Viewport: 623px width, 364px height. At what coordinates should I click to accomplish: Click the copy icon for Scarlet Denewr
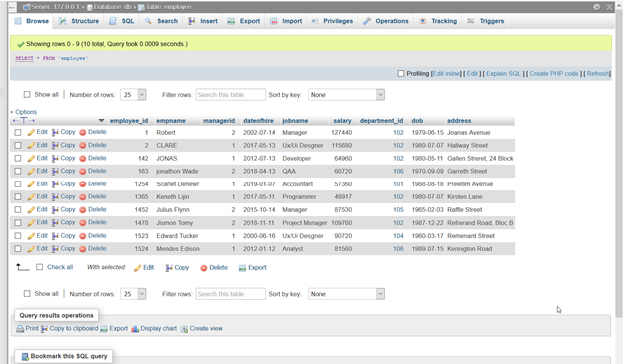click(55, 184)
